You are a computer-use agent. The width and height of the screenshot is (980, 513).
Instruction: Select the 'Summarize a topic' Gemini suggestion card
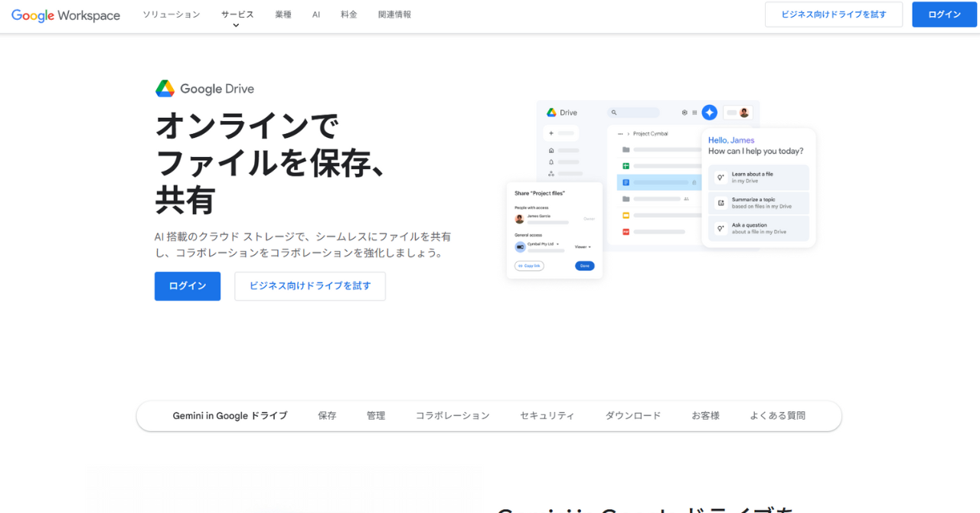758,203
